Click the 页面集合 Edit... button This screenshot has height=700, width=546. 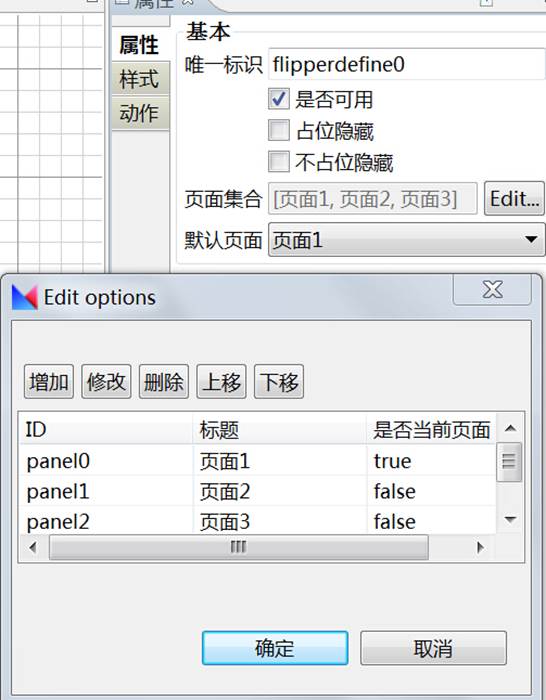pyautogui.click(x=514, y=199)
